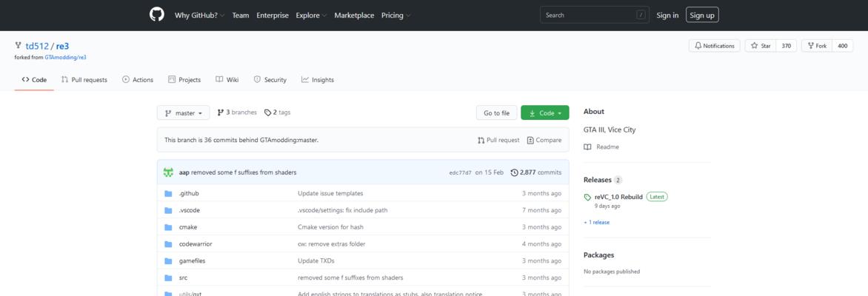The height and width of the screenshot is (296, 868).
Task: Click the slash shortcut icon in search
Action: coord(641,15)
